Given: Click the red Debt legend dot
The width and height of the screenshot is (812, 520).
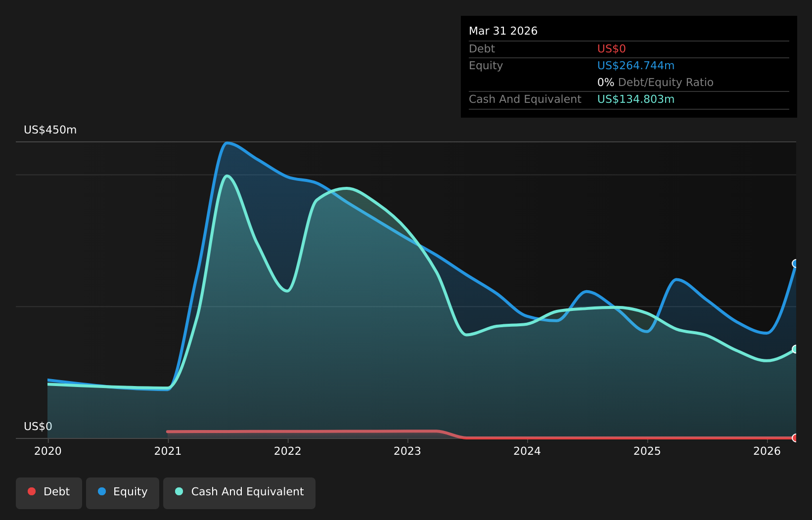Looking at the screenshot, I should pyautogui.click(x=32, y=491).
